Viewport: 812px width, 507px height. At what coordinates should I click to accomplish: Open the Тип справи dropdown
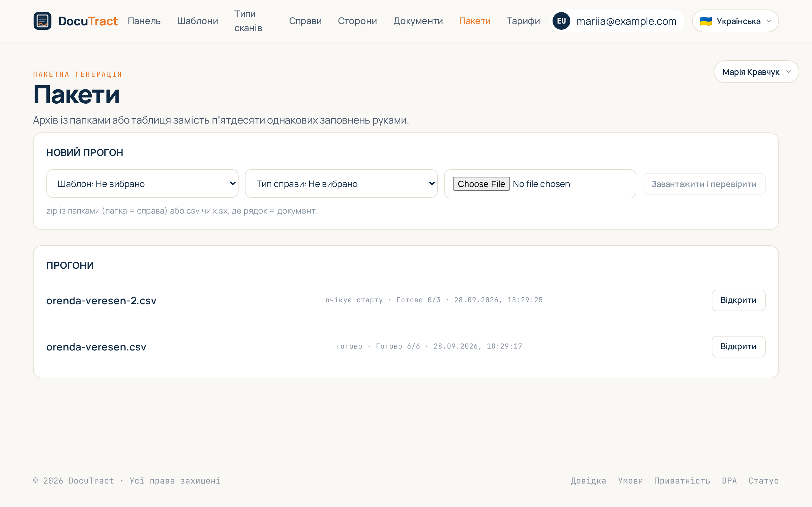point(341,183)
